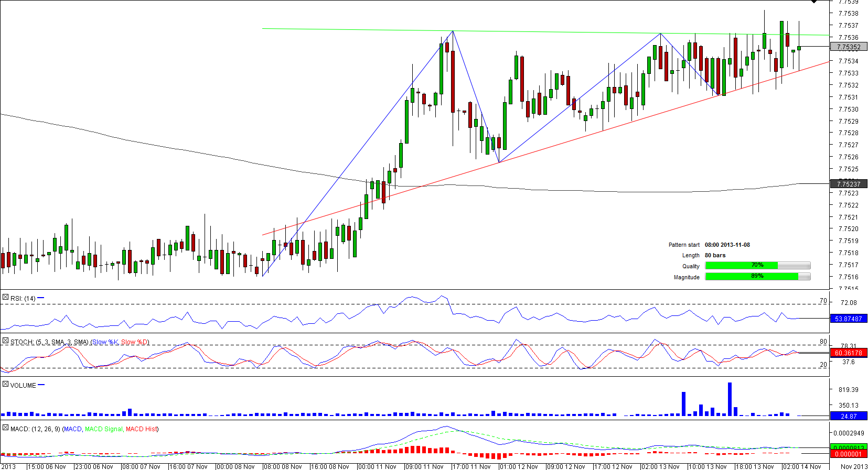Select the current price label 7.75352
The height and width of the screenshot is (470, 868).
click(849, 47)
